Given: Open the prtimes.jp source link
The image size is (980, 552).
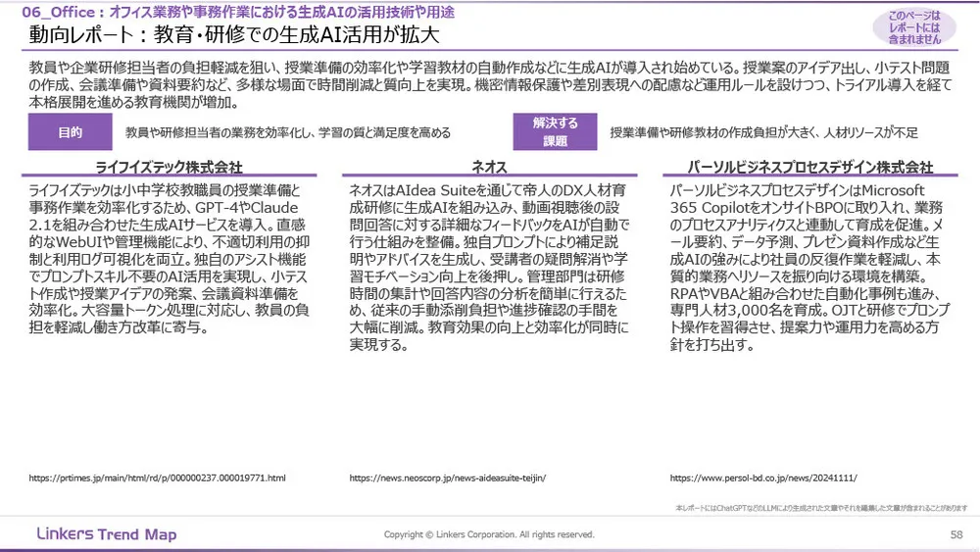Looking at the screenshot, I should (x=157, y=477).
